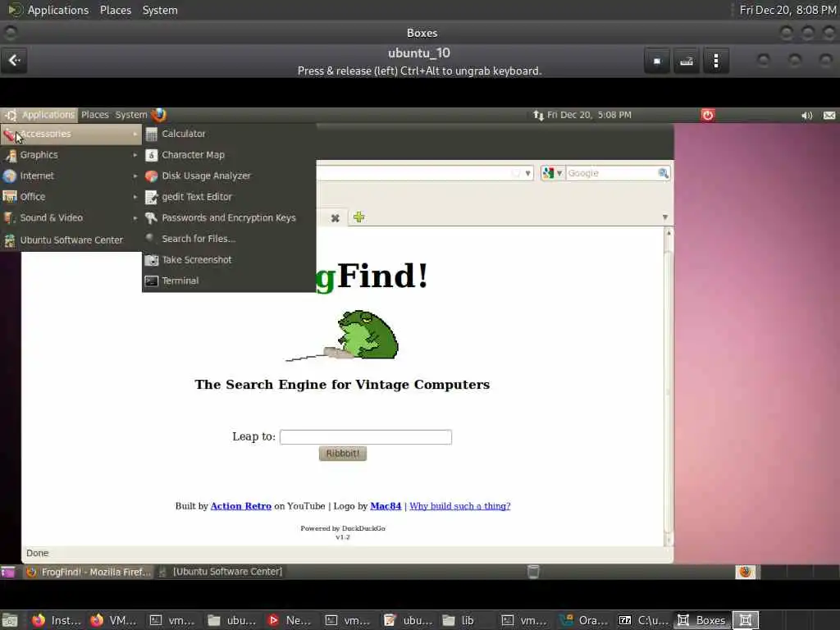840x630 pixels.
Task: Switch to Ora... host taskbar item
Action: coord(584,620)
